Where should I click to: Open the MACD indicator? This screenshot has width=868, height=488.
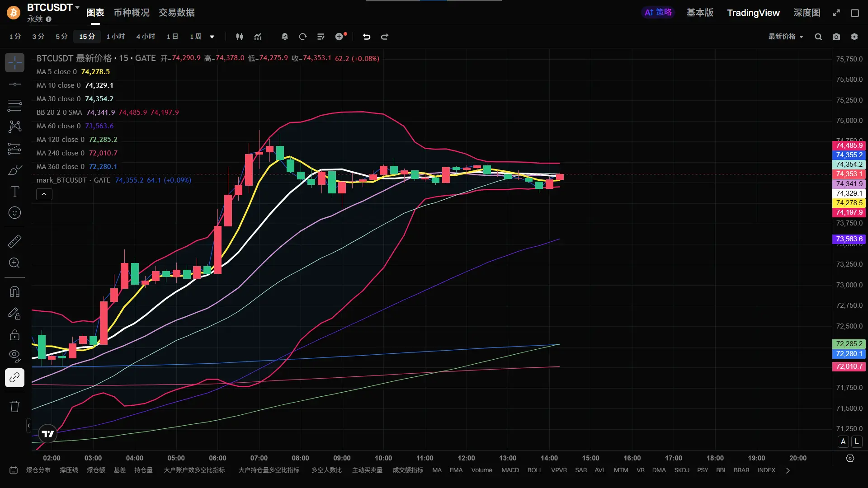point(510,470)
